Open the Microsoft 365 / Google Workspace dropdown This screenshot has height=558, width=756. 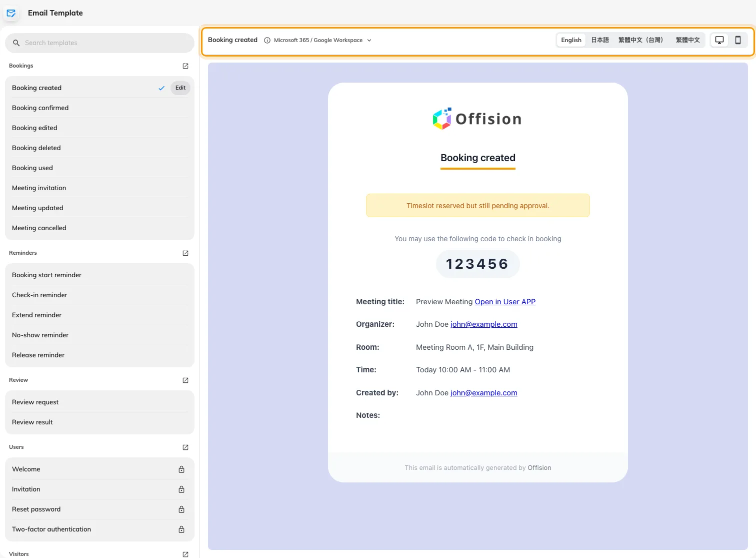coord(323,40)
